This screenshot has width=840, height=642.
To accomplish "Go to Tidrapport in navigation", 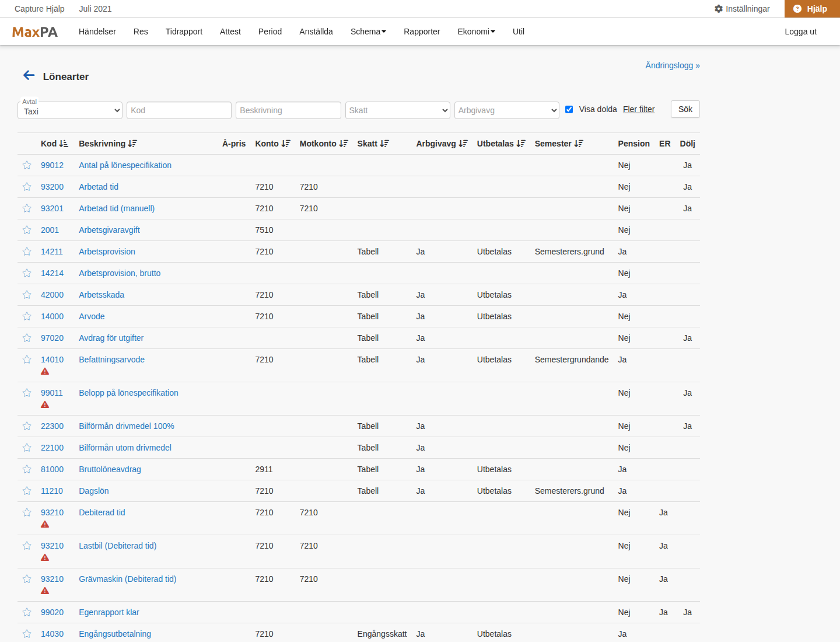I will coord(184,32).
